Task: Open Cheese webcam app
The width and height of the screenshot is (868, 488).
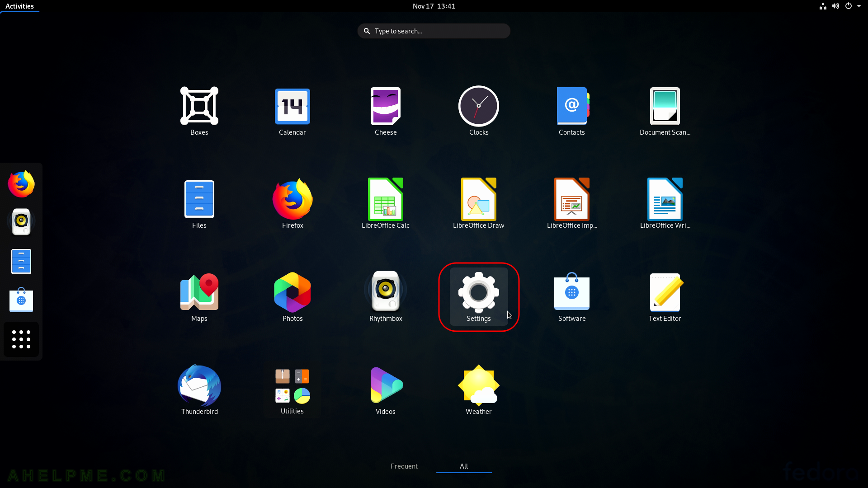Action: (x=386, y=111)
